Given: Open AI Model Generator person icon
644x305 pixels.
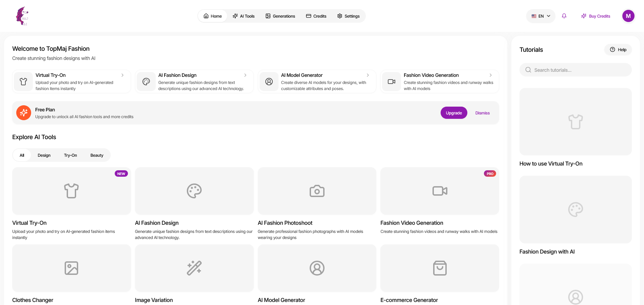Looking at the screenshot, I should (x=317, y=268).
